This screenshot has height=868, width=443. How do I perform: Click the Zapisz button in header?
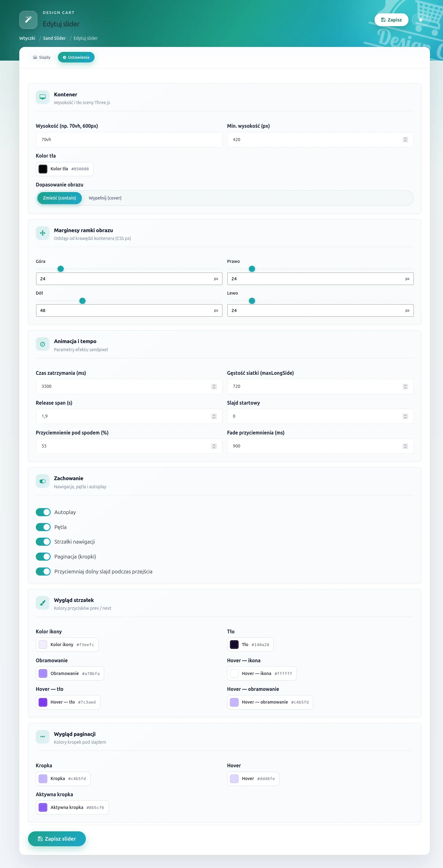391,20
